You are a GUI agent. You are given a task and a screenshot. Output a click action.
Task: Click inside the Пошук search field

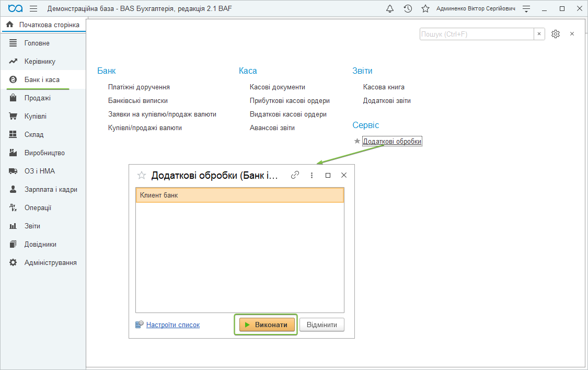(476, 34)
